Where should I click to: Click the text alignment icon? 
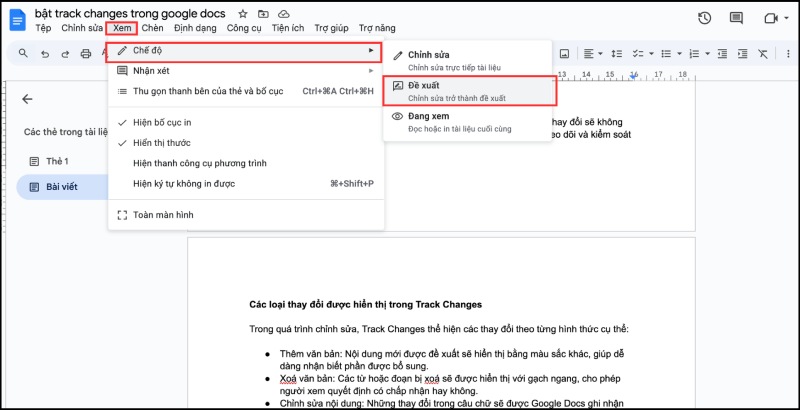coord(589,53)
